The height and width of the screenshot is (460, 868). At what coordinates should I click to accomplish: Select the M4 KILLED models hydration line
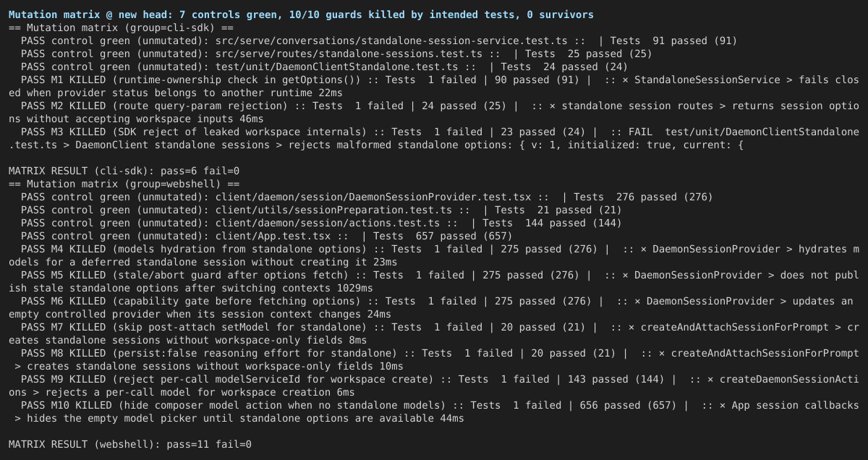point(434,255)
